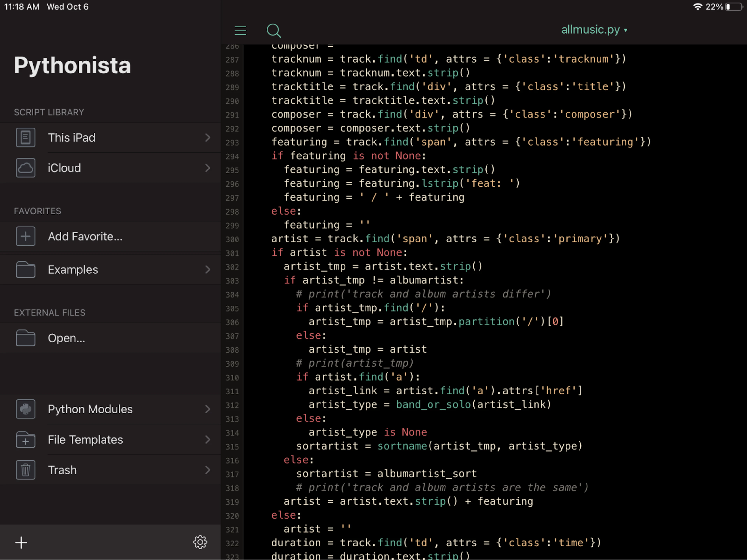The image size is (747, 560).
Task: Click the comment 'track and album artists are the same'
Action: tap(442, 487)
